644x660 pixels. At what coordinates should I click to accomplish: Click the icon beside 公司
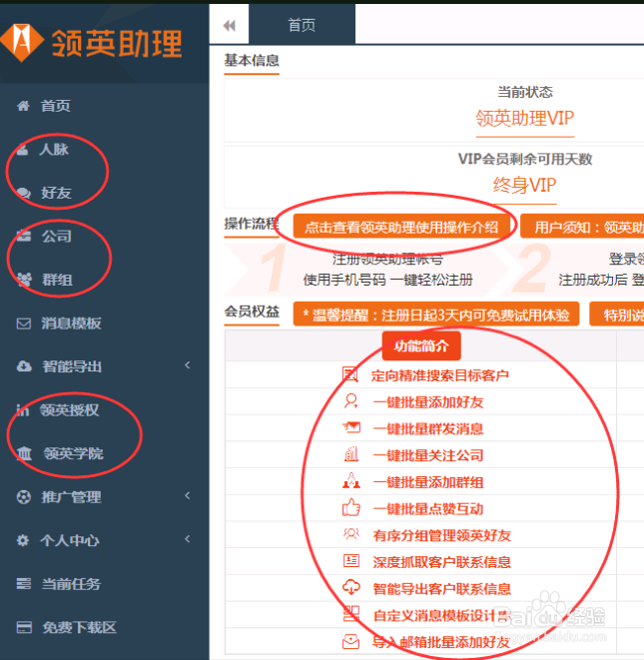24,236
